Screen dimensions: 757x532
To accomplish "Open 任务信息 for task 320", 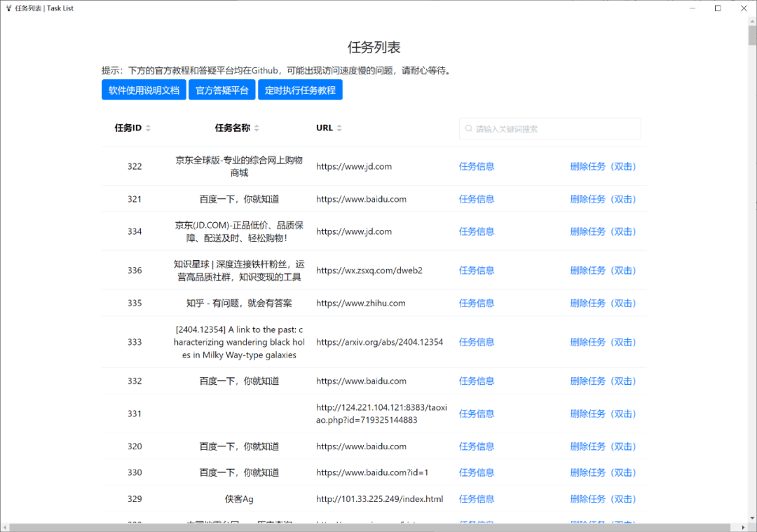I will 476,447.
